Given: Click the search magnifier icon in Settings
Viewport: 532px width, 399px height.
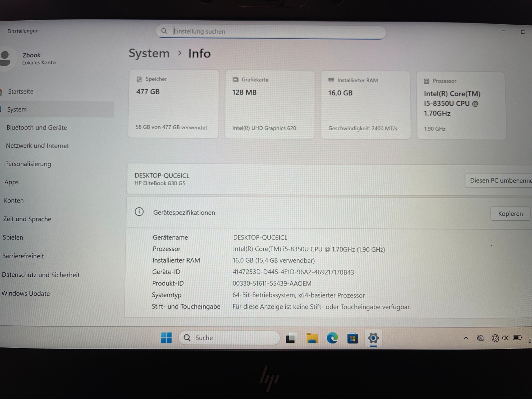Looking at the screenshot, I should [x=164, y=31].
